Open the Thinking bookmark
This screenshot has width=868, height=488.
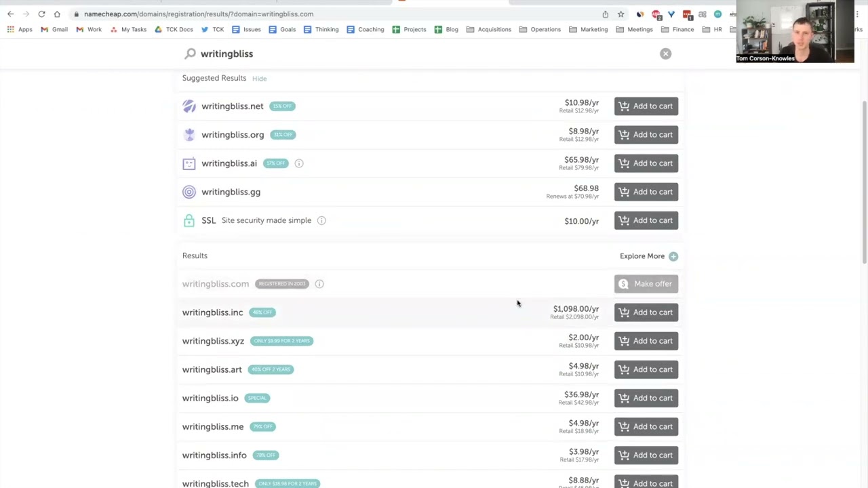click(x=321, y=29)
